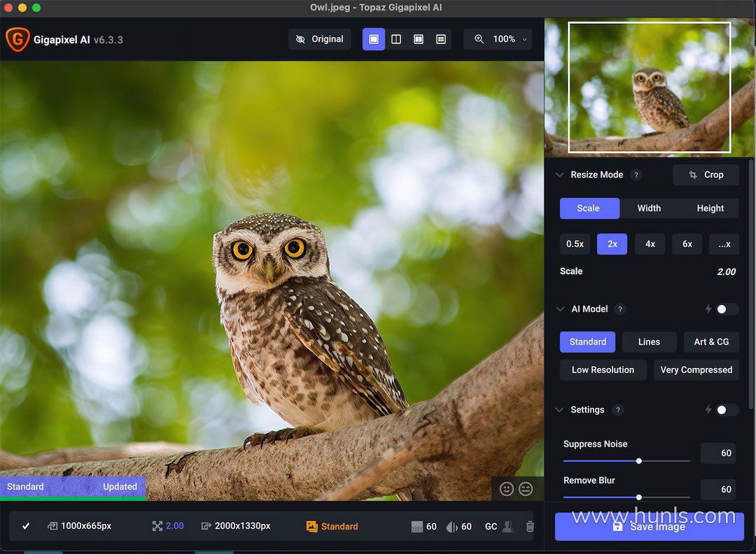756x554 pixels.
Task: Collapse the Settings section
Action: click(559, 410)
